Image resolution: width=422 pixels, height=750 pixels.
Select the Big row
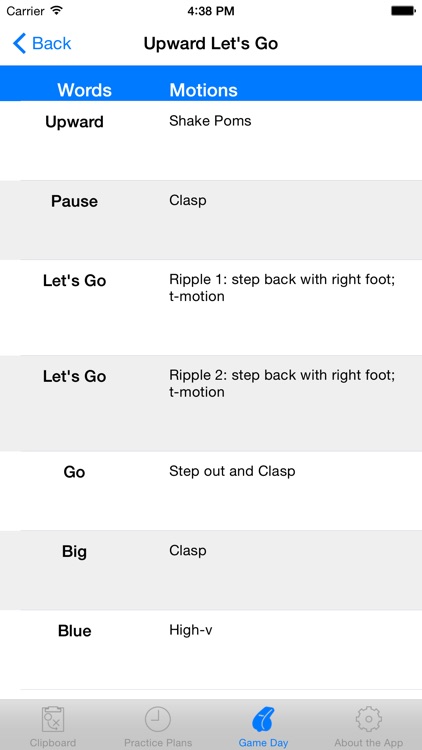pos(211,570)
